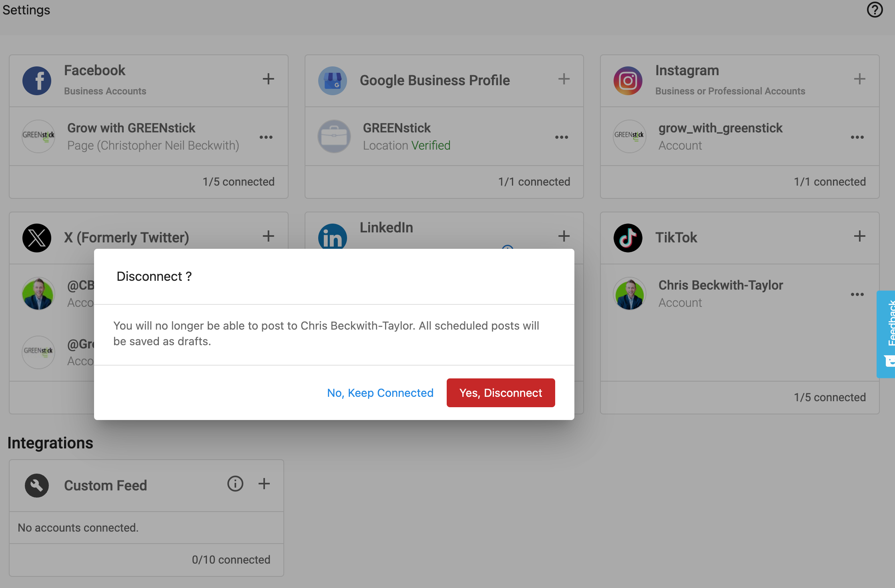Add a Custom Feed integration
This screenshot has height=588, width=895.
point(264,484)
